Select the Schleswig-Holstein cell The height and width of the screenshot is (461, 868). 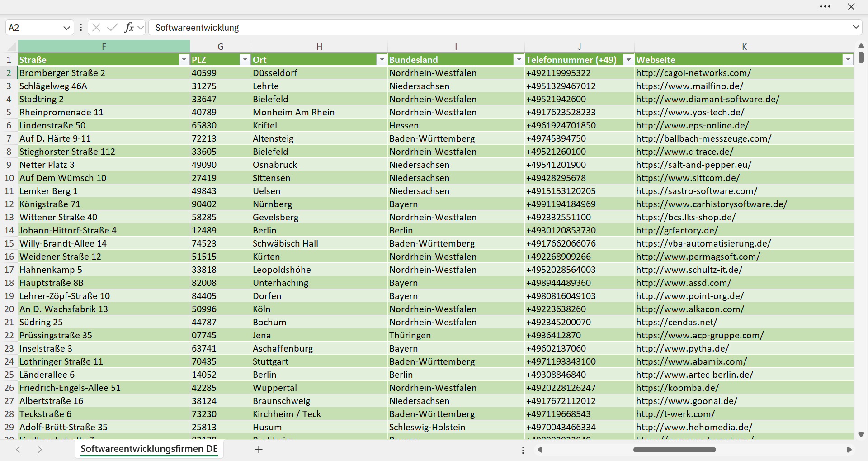pos(456,427)
